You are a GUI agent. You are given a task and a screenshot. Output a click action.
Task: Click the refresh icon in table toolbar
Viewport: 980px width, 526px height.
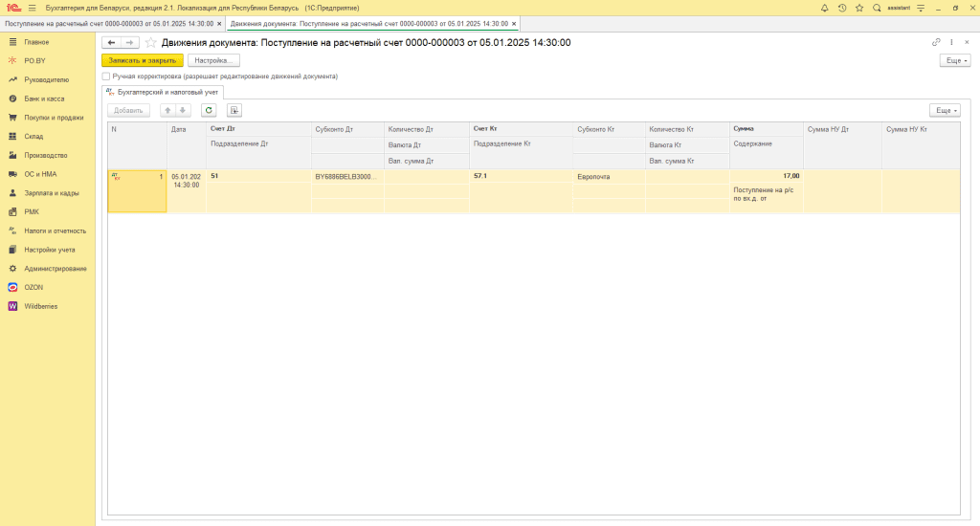point(208,110)
